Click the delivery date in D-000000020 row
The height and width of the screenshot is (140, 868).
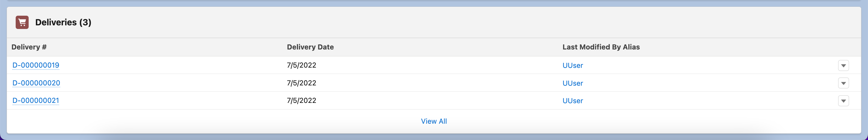click(x=301, y=83)
